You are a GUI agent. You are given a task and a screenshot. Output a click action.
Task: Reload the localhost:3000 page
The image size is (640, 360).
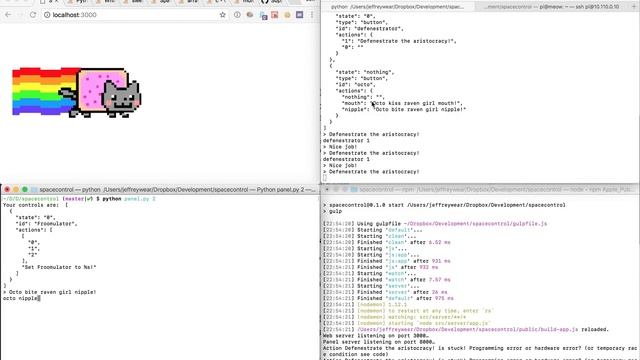[33, 15]
